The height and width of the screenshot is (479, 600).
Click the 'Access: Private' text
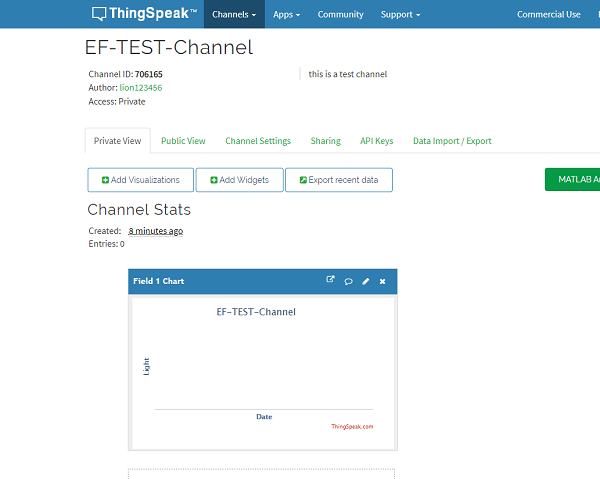tap(117, 101)
